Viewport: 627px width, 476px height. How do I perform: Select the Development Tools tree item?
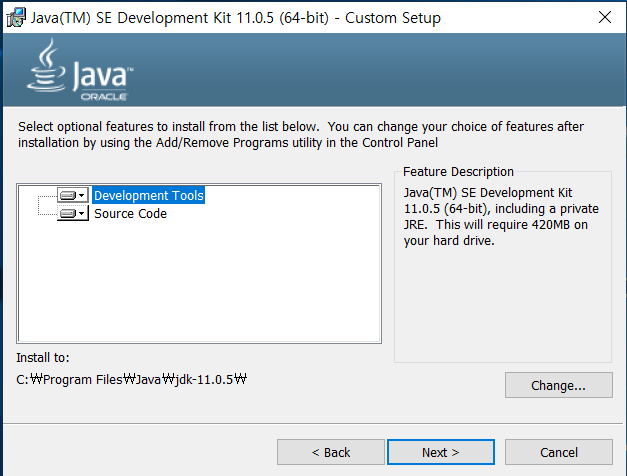(x=148, y=195)
